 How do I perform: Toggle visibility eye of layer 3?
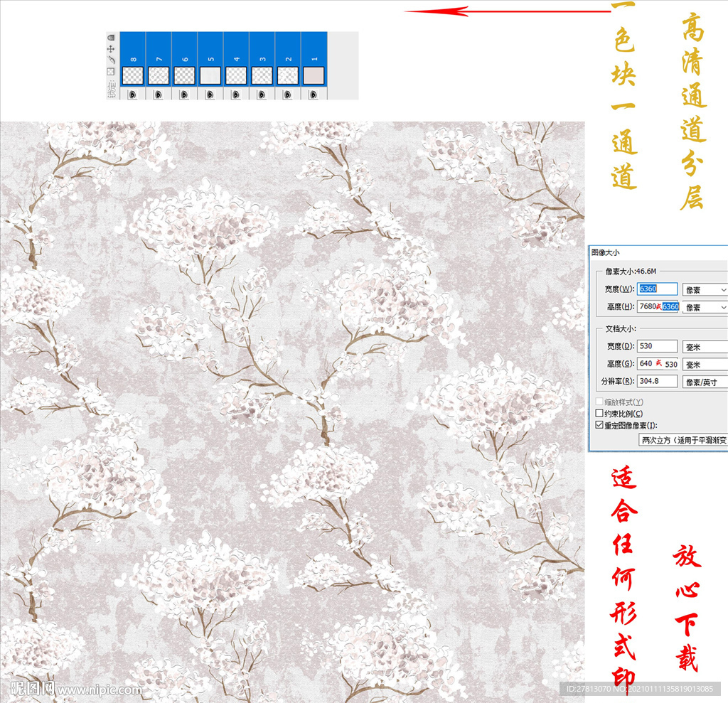coord(262,95)
